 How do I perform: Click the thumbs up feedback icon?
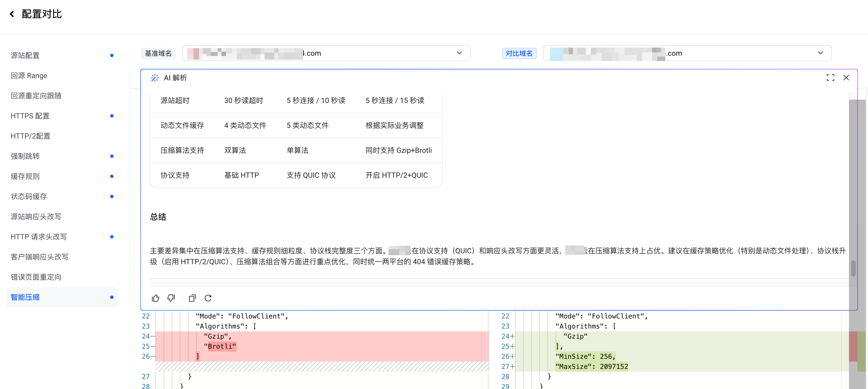coord(155,298)
